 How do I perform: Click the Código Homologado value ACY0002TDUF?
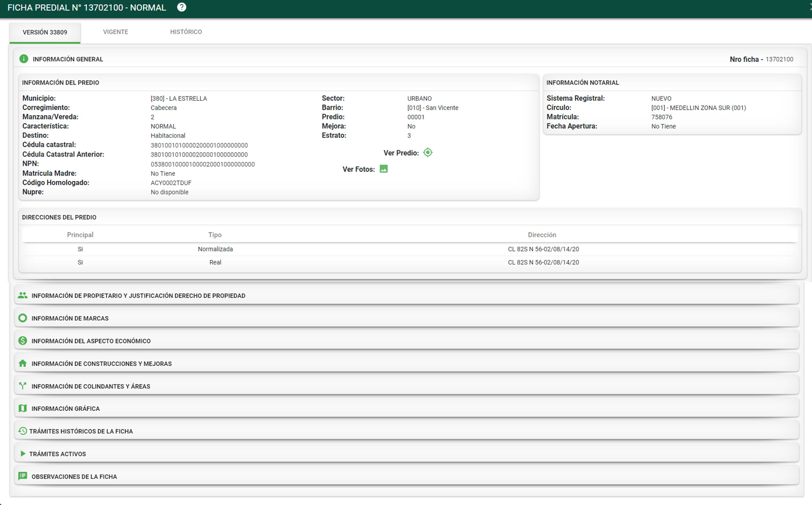(171, 183)
